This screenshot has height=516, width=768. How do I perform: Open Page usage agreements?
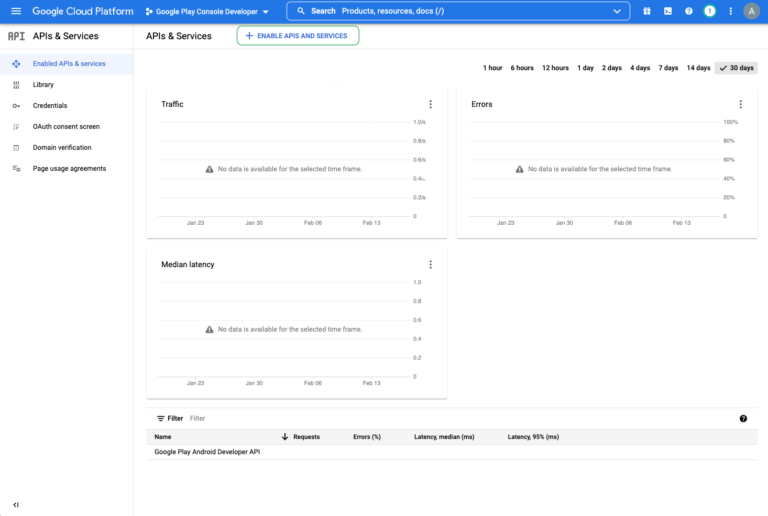tap(67, 168)
